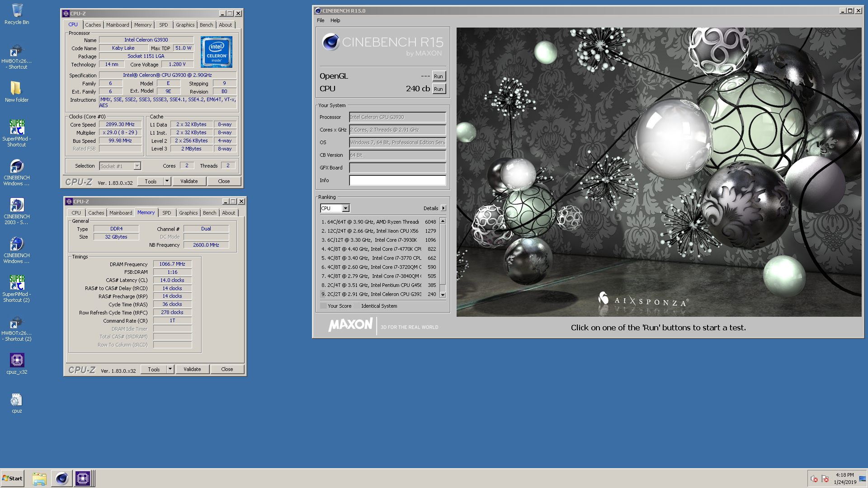This screenshot has height=488, width=868.
Task: Click Validate in bottom CPU-Z window
Action: click(x=192, y=369)
